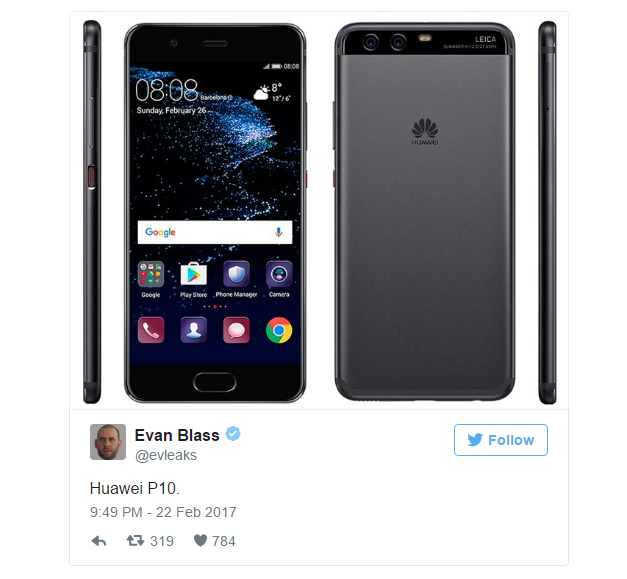
Task: Click the Messaging icon in phone dock
Action: (236, 330)
